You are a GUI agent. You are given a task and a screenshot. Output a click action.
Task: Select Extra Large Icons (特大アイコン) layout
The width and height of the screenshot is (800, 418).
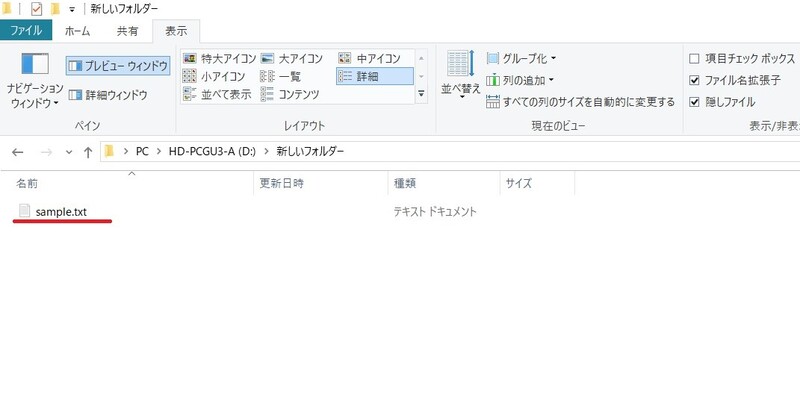pyautogui.click(x=219, y=59)
